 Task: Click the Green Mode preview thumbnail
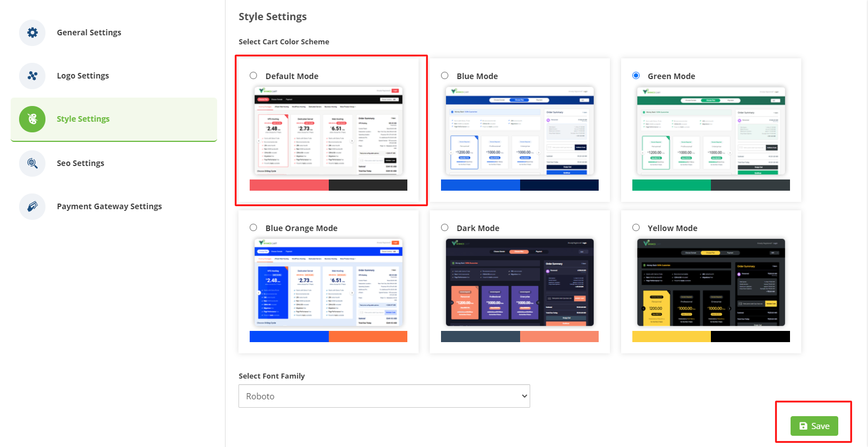[x=711, y=131]
